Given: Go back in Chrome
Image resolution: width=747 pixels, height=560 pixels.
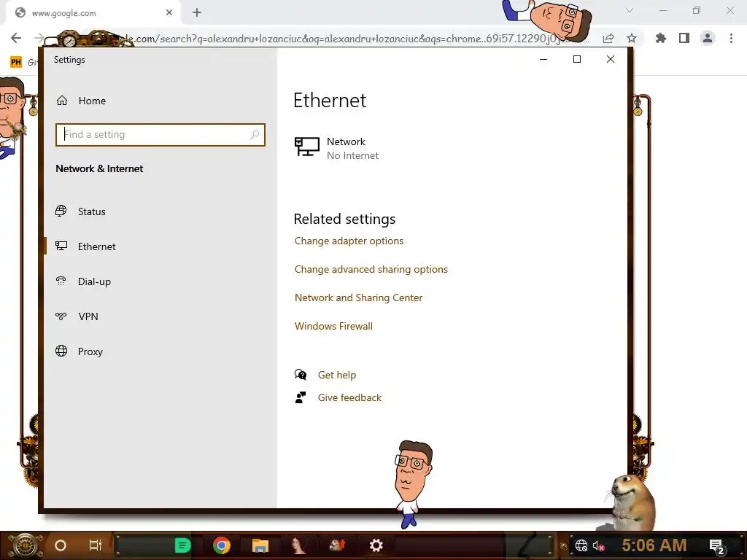Looking at the screenshot, I should click(x=16, y=38).
